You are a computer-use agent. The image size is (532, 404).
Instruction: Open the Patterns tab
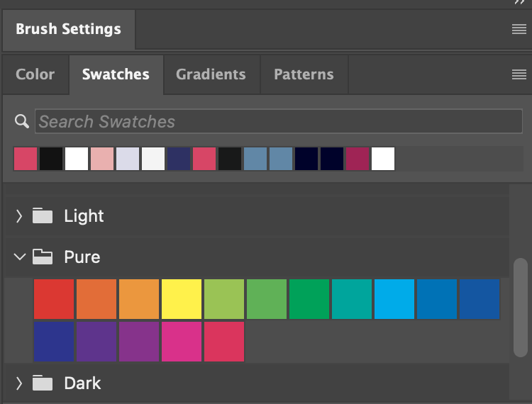pyautogui.click(x=304, y=74)
